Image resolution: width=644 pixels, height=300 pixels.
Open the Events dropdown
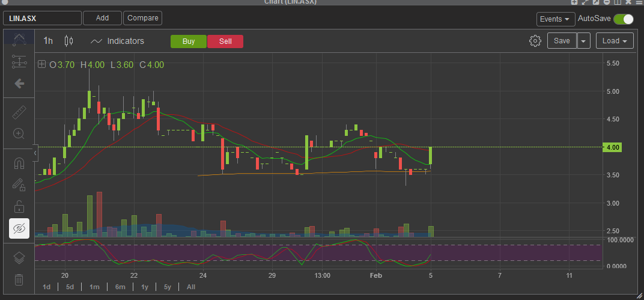[555, 19]
